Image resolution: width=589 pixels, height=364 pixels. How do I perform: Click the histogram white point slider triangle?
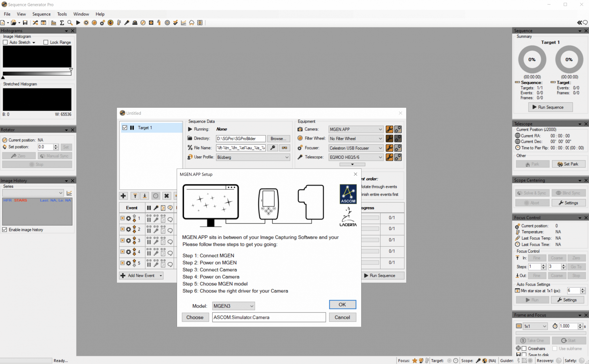pos(71,70)
